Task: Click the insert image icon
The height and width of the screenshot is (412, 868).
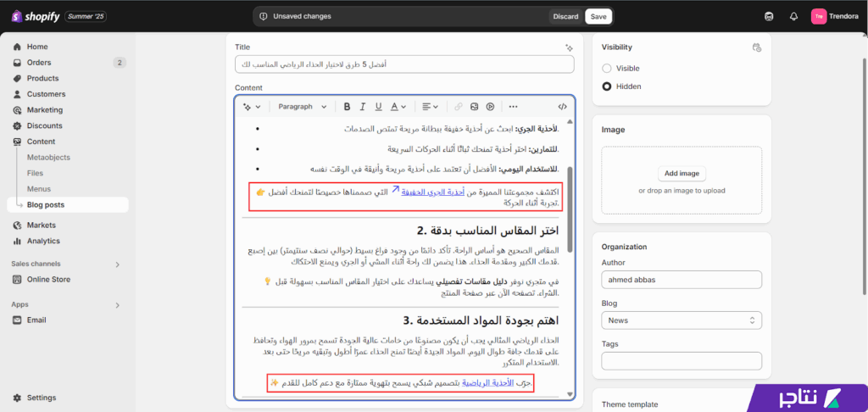Action: click(x=475, y=106)
